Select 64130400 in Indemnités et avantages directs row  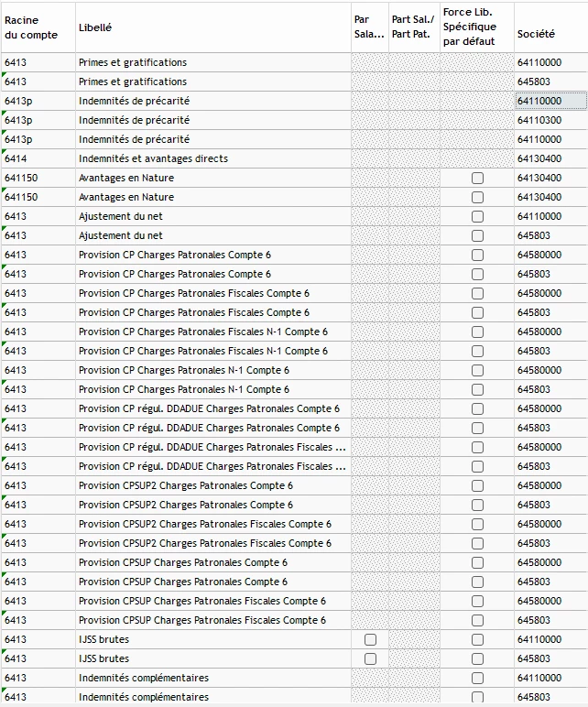coord(551,158)
